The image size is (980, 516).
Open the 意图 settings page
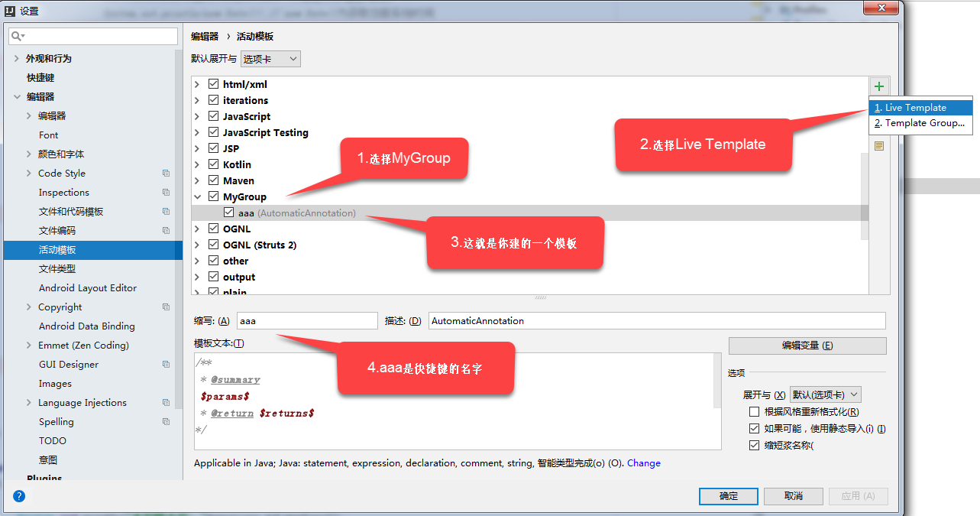click(x=48, y=460)
